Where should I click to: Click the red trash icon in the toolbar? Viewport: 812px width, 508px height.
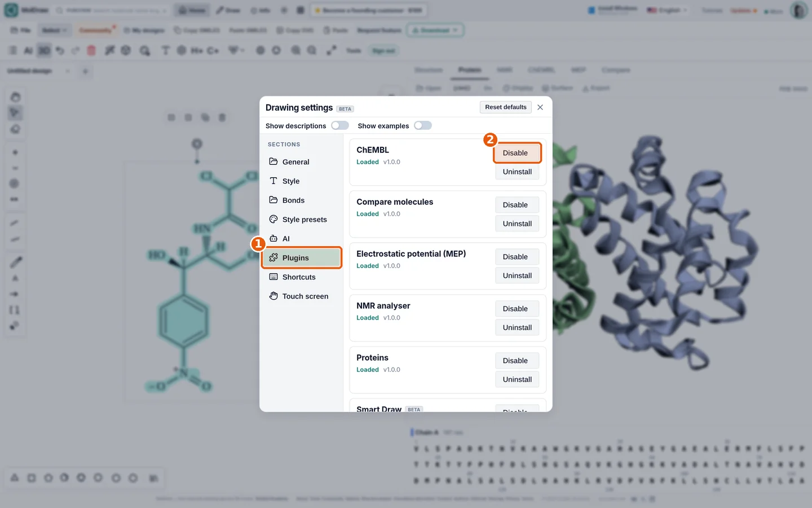[91, 51]
